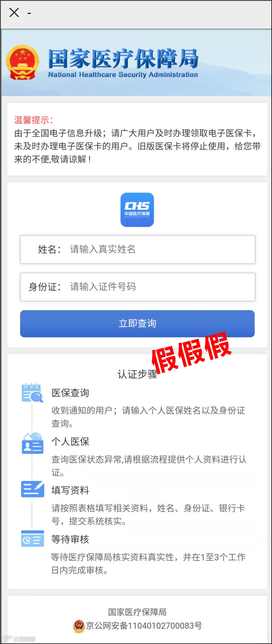
Task: Click the footer 国家医疗保障局 text
Action: [137, 612]
